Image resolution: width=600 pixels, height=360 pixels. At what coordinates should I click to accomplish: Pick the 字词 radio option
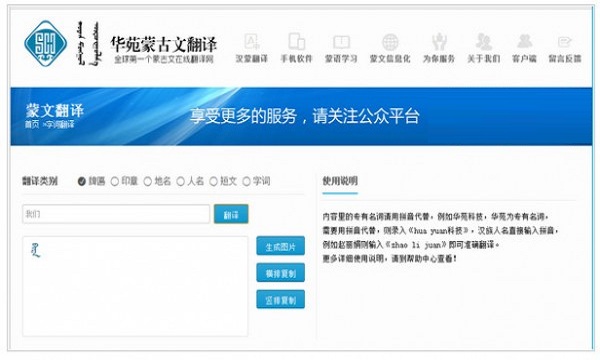[x=246, y=181]
